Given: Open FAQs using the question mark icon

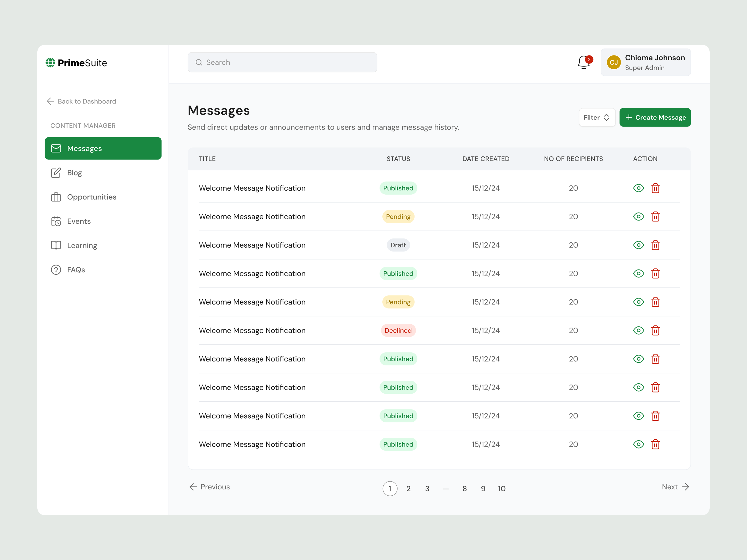Looking at the screenshot, I should coord(56,270).
